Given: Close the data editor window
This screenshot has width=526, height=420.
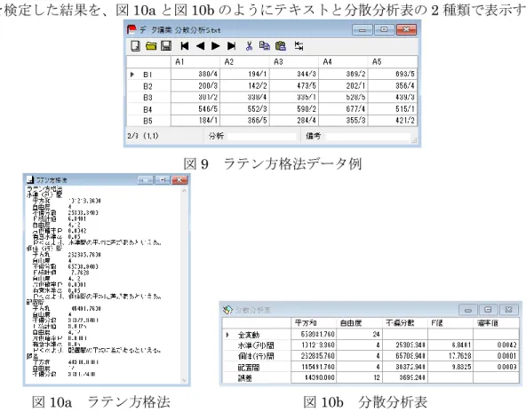Looking at the screenshot, I should point(406,30).
